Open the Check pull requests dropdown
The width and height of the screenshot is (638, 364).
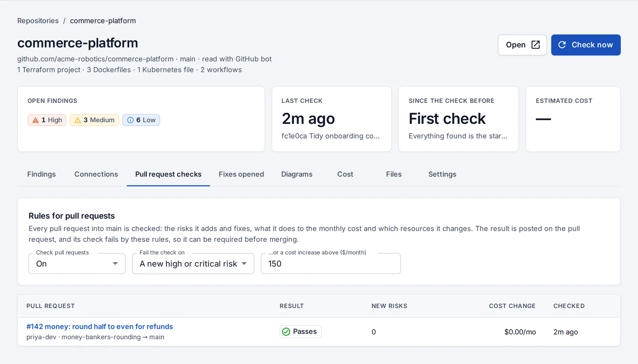(x=77, y=264)
